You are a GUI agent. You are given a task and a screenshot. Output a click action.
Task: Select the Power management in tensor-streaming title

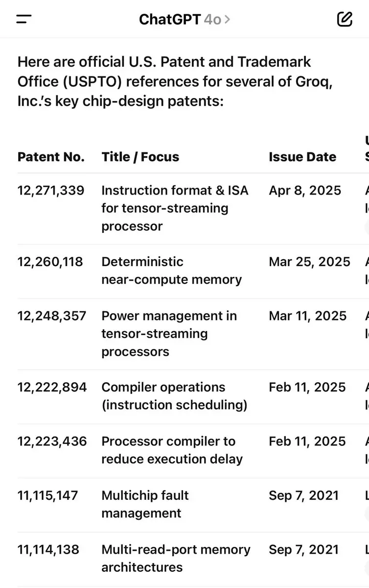click(x=169, y=334)
